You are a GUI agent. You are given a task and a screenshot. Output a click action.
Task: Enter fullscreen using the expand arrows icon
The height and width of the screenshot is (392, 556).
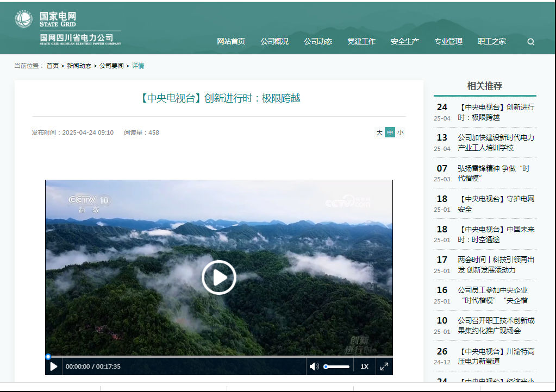384,366
